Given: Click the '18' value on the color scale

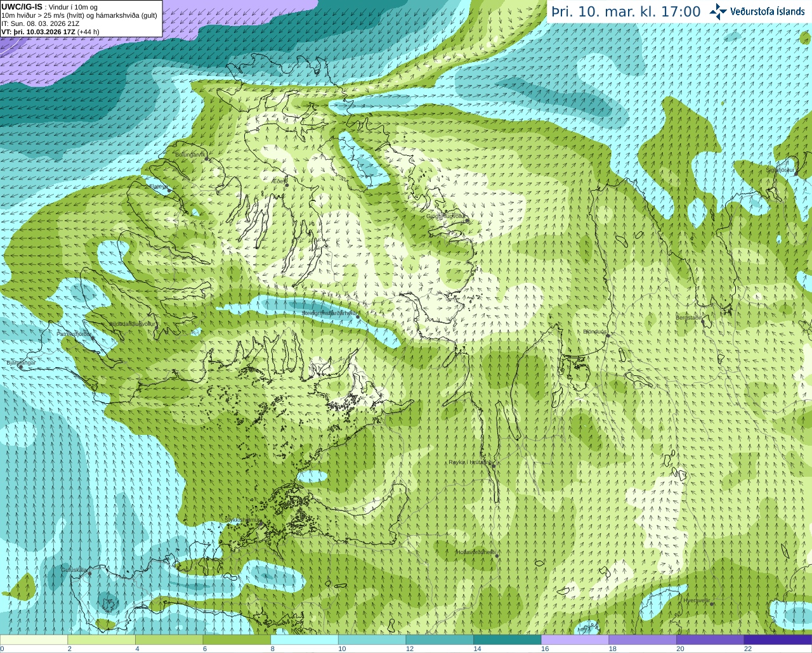Looking at the screenshot, I should point(613,649).
